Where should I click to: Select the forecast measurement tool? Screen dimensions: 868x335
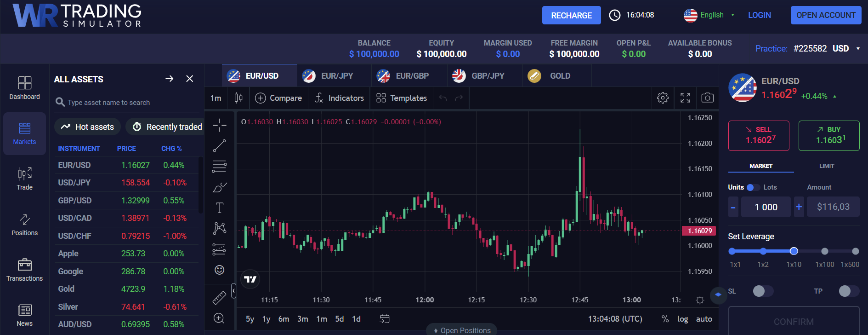coord(220,249)
